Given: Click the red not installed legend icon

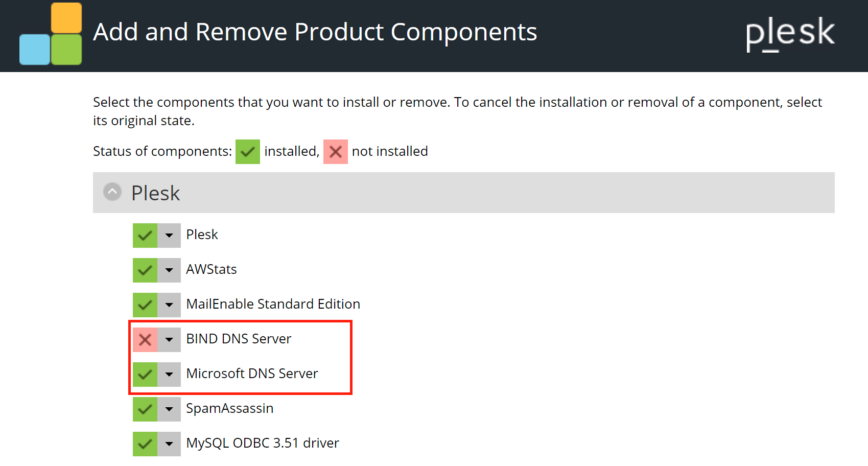Looking at the screenshot, I should click(336, 152).
